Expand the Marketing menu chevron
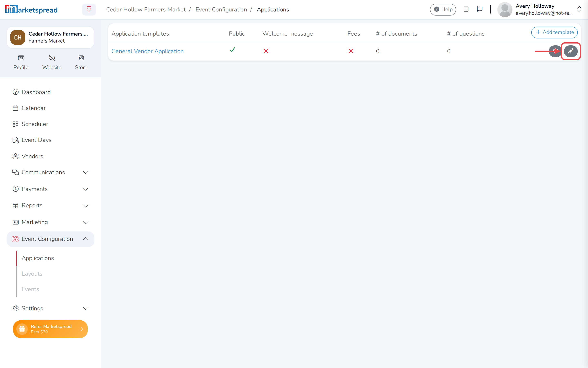 click(x=86, y=222)
